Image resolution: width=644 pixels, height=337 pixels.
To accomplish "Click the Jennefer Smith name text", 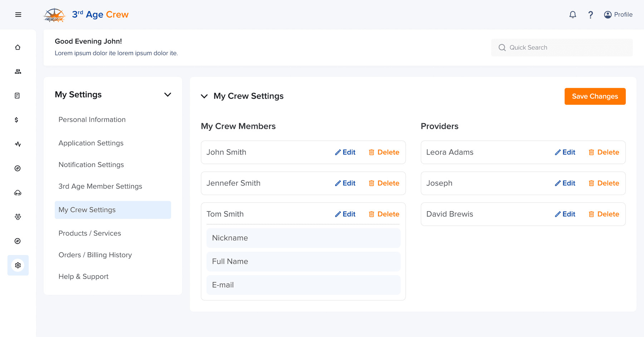I will [233, 183].
